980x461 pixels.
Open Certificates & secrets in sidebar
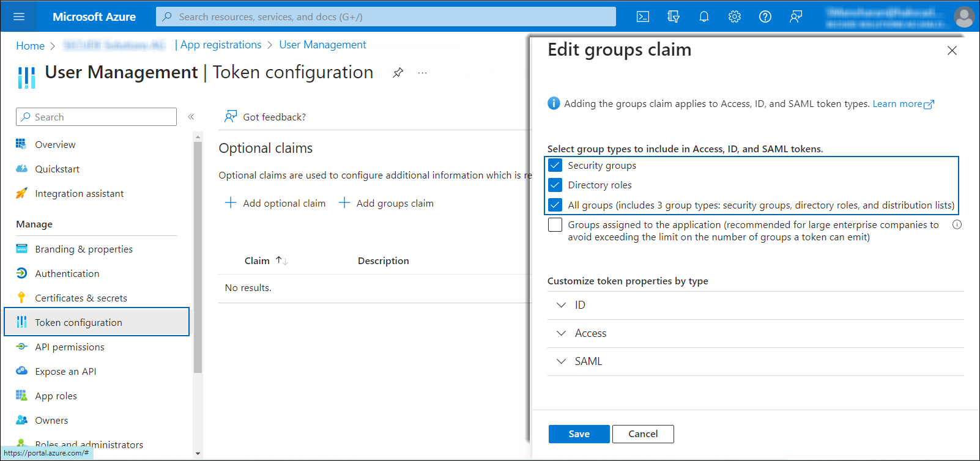click(x=81, y=298)
